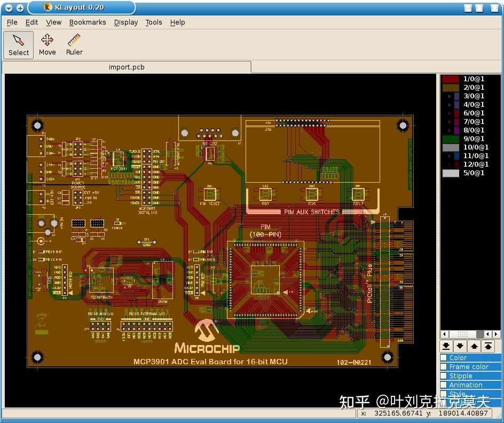Toggle visibility of layer 5/0@1
504x423 pixels.
pos(450,173)
